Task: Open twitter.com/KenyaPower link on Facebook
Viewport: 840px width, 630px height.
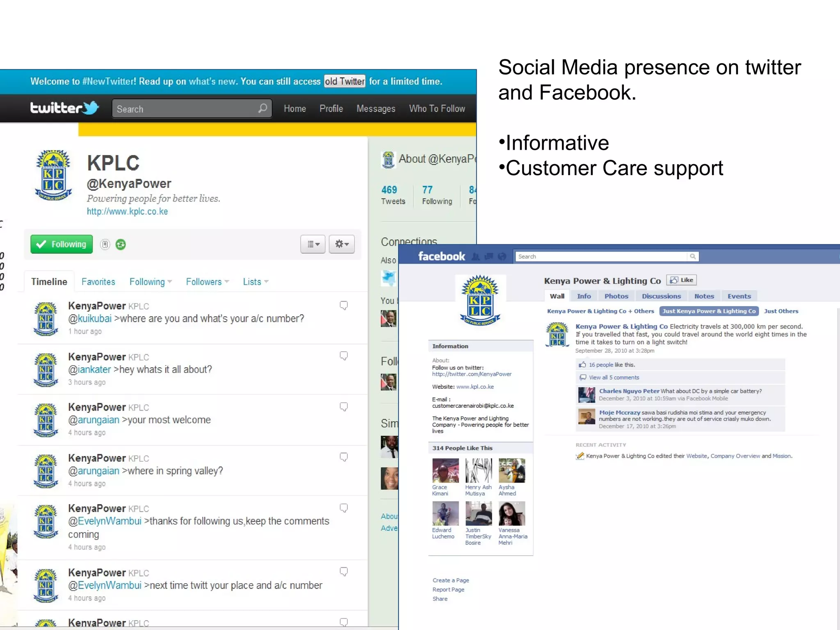Action: tap(472, 374)
